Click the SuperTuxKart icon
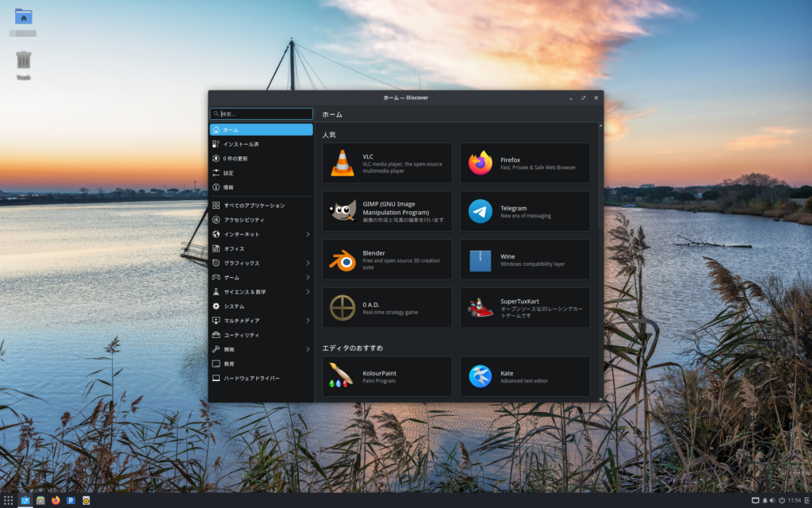This screenshot has height=508, width=812. click(x=481, y=308)
